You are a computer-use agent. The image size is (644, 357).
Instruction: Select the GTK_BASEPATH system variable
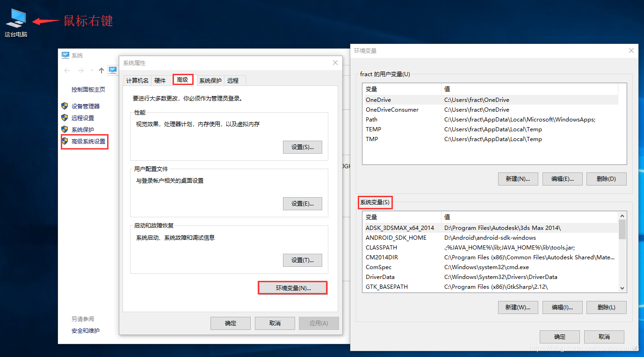tap(490, 286)
